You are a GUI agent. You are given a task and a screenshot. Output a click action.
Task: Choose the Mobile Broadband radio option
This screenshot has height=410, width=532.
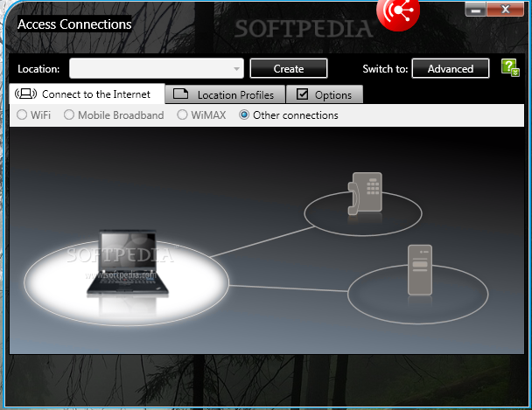pyautogui.click(x=69, y=115)
